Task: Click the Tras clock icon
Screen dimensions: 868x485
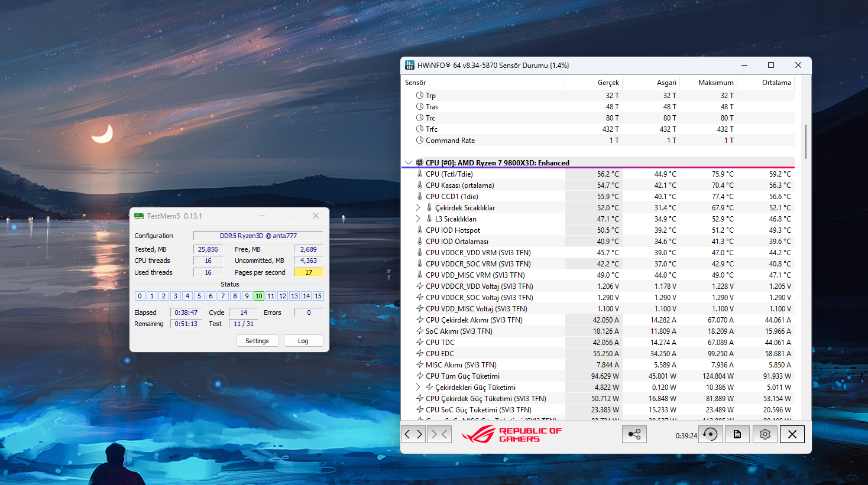Action: pyautogui.click(x=420, y=106)
